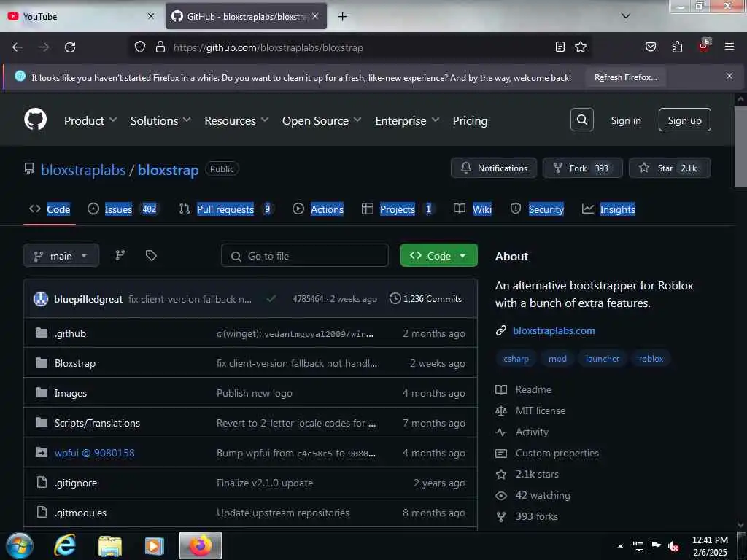Open the Wiki tab

click(473, 209)
